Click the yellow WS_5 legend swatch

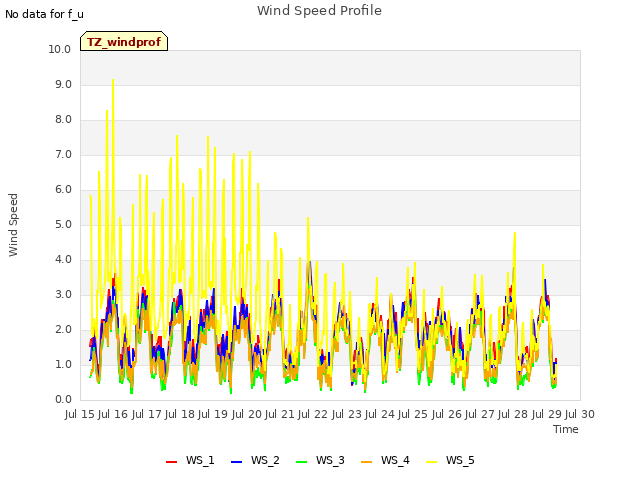431,461
